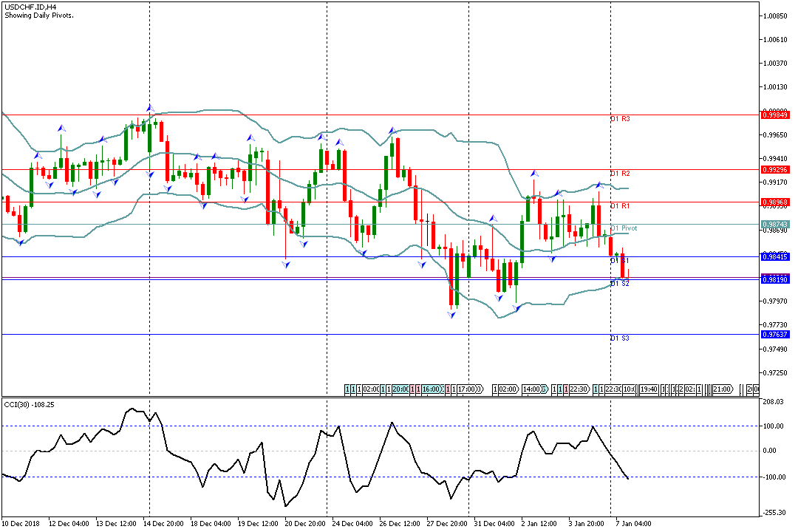Click the fractal arrow below the lowest late-December low
Image resolution: width=798 pixels, height=532 pixels.
[451, 316]
